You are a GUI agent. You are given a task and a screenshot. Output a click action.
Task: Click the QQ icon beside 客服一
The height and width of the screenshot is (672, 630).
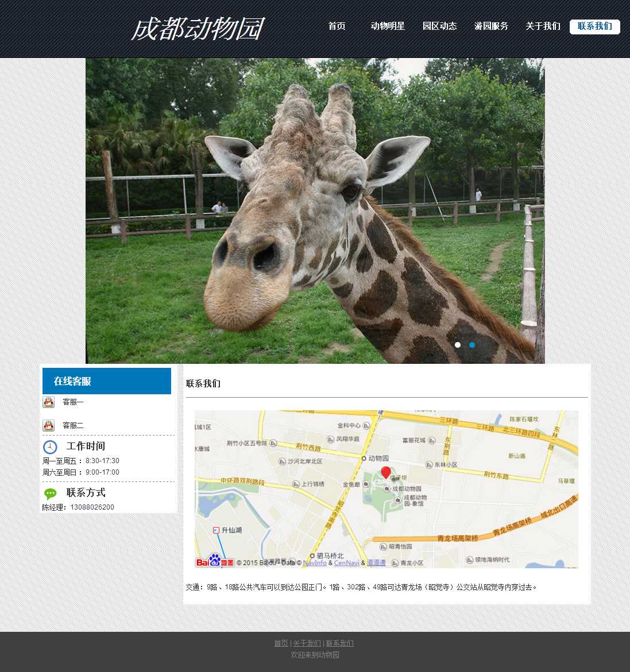[49, 402]
